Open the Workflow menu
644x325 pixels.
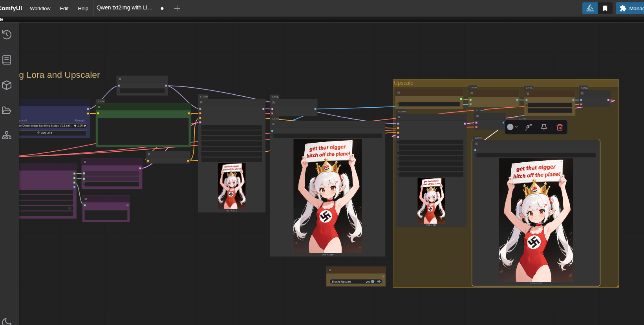pyautogui.click(x=40, y=8)
